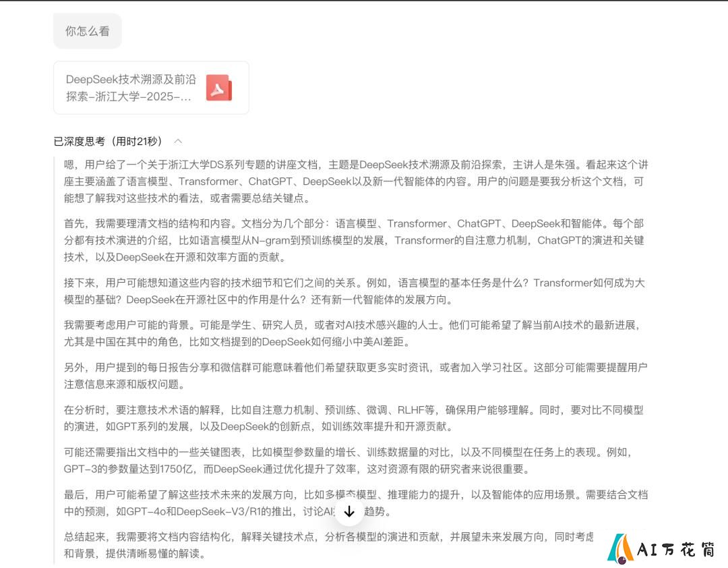The width and height of the screenshot is (728, 568).
Task: Click the paragraph starting 首先，我需要理清文档的结构
Action: (x=355, y=240)
